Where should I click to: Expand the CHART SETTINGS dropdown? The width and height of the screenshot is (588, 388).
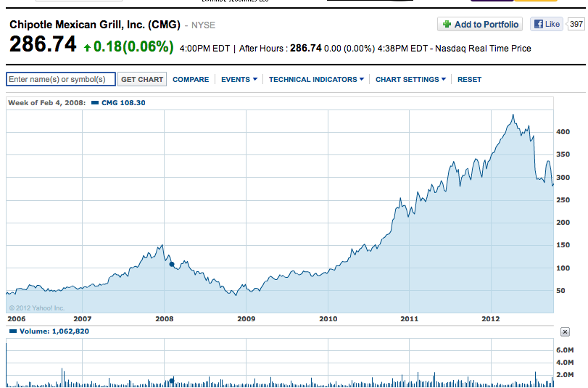tap(410, 80)
